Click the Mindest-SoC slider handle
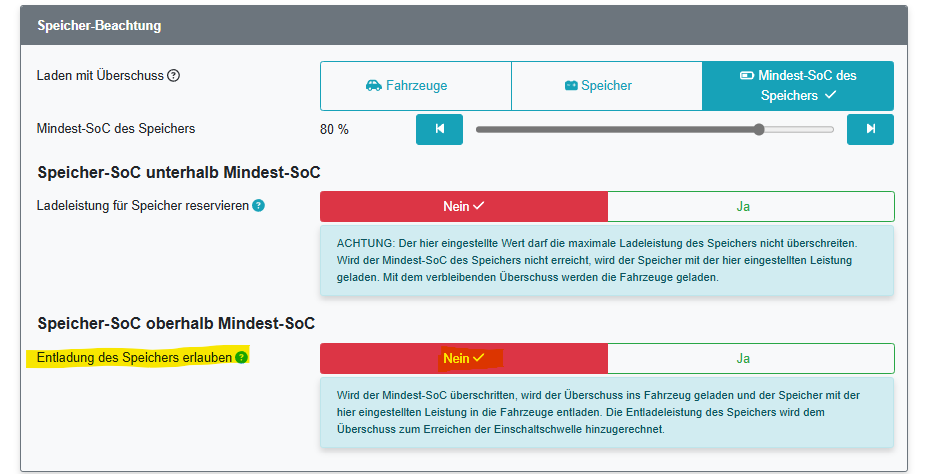This screenshot has height=474, width=926. click(759, 129)
